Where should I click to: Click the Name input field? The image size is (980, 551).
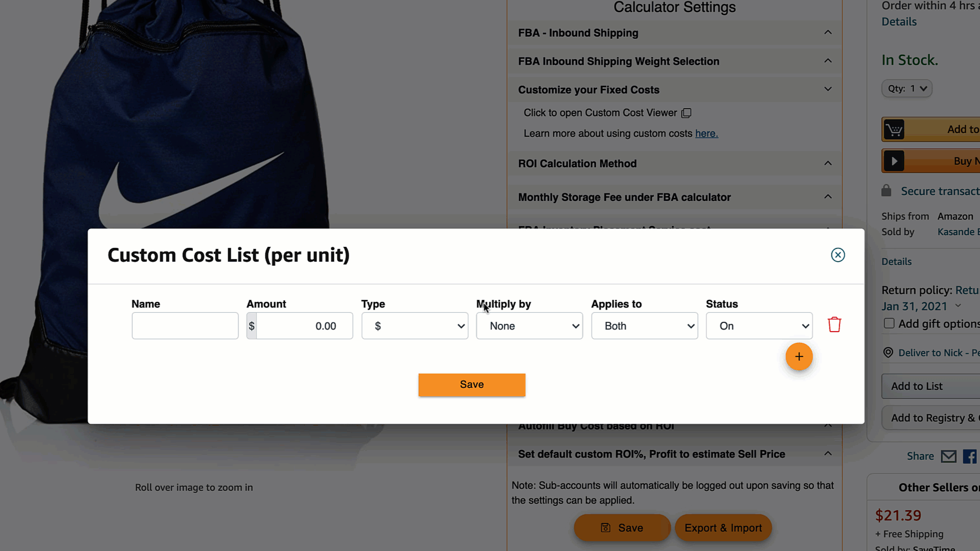click(185, 326)
